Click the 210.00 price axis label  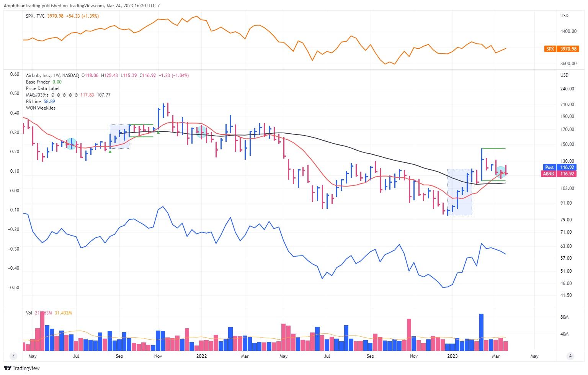tap(567, 105)
